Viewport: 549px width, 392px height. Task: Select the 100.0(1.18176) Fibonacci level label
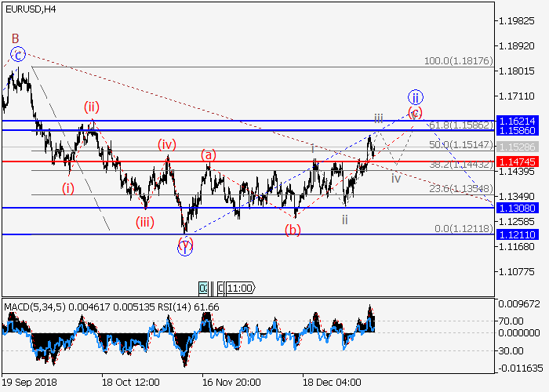pyautogui.click(x=457, y=60)
